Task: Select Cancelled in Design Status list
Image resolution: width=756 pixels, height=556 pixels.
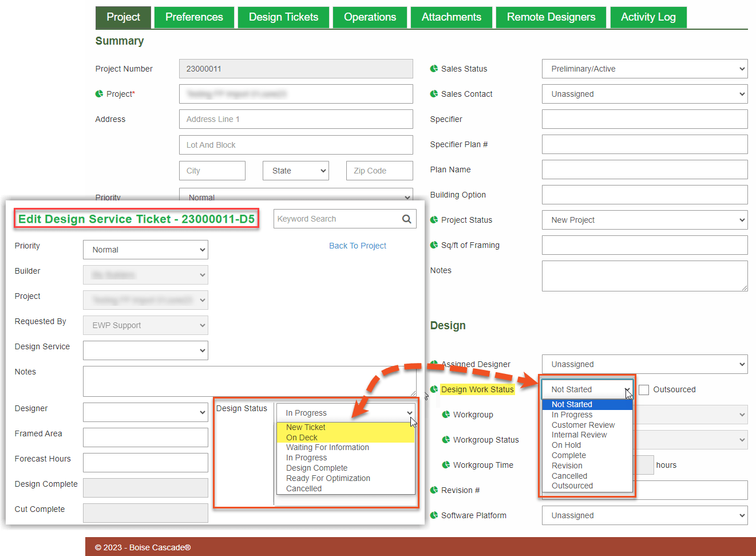Action: 346,489
